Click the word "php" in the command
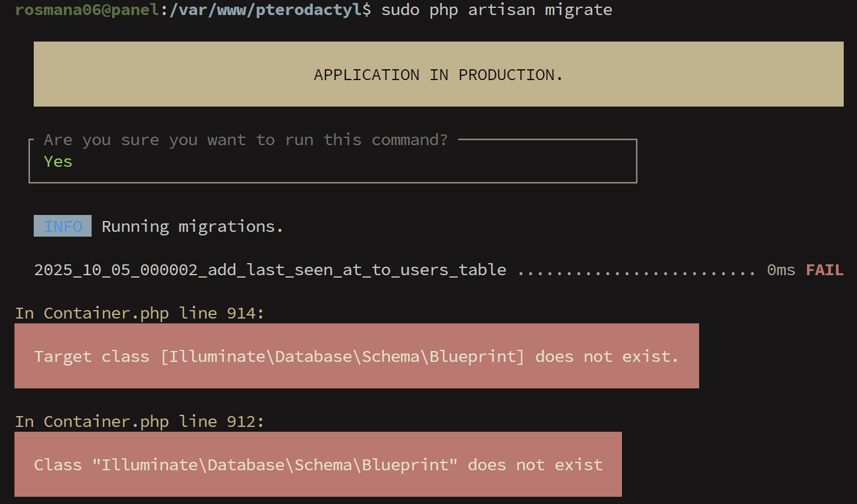The height and width of the screenshot is (504, 857). 444,10
